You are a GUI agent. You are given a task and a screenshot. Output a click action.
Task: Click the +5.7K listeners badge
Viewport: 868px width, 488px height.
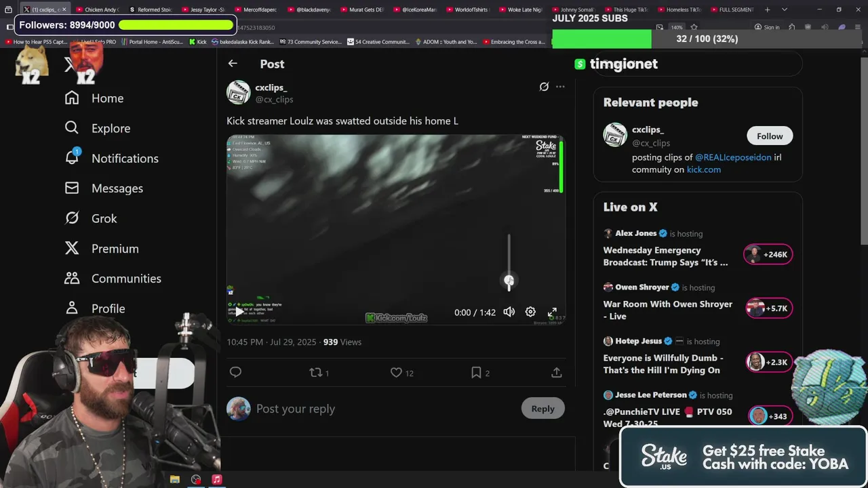[x=769, y=308]
